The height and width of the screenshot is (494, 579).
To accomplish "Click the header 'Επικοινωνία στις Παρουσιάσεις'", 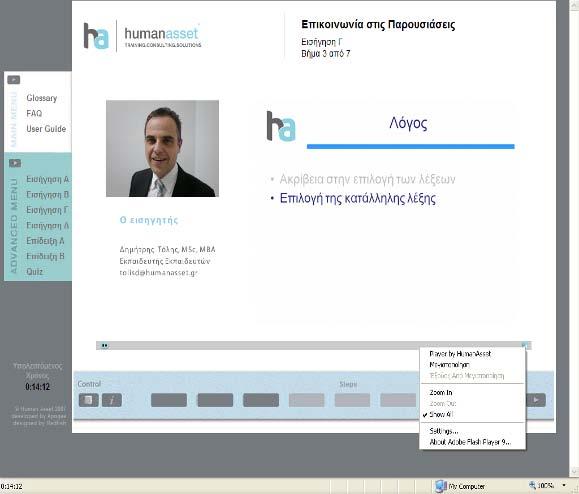I will [x=378, y=25].
